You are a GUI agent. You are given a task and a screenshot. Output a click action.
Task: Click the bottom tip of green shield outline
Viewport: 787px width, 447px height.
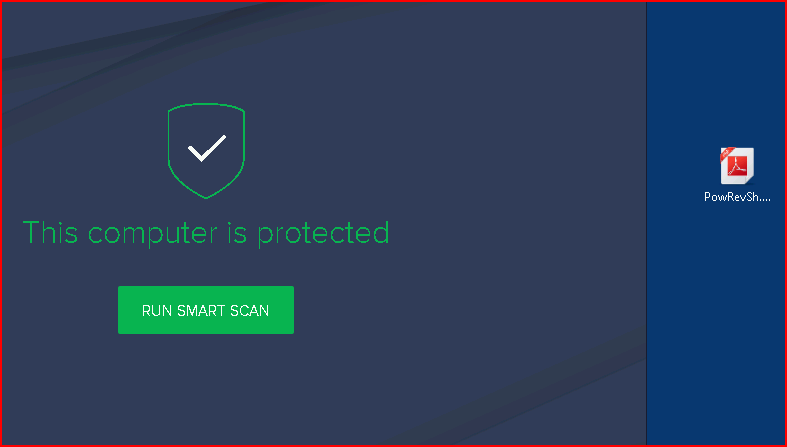[206, 196]
